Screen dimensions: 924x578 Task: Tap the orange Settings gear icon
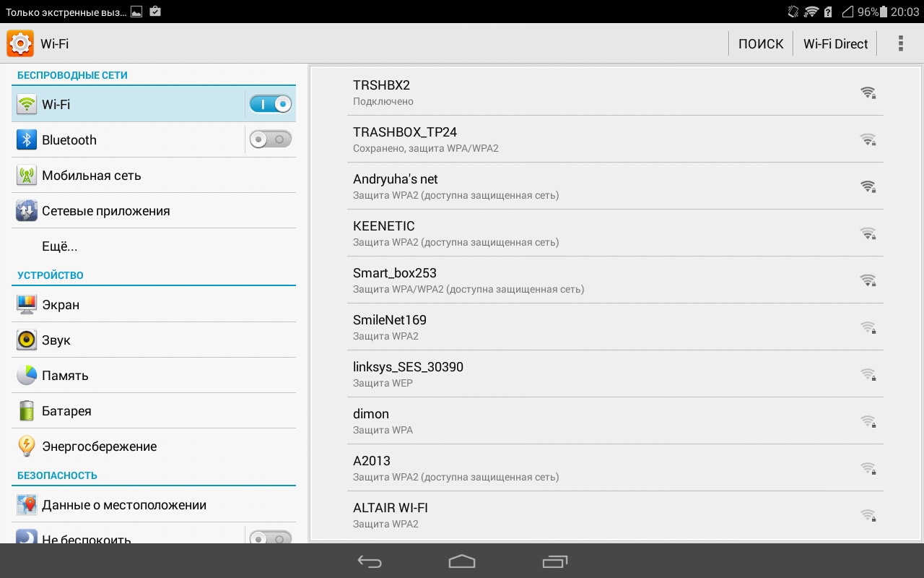(x=20, y=43)
